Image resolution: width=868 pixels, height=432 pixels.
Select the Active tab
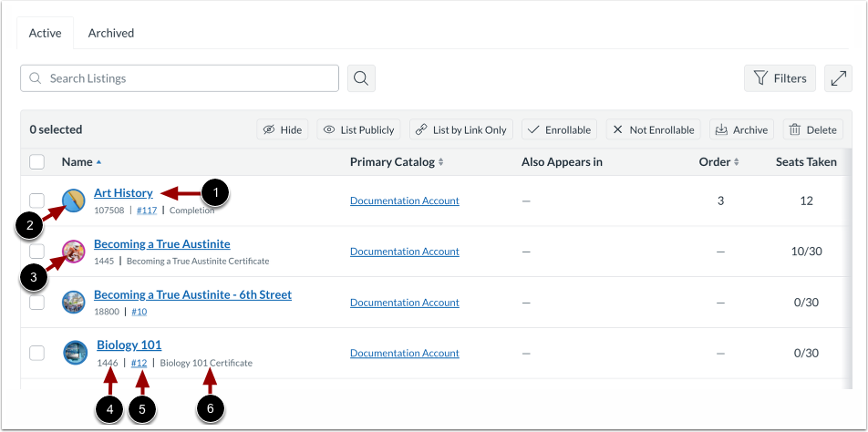click(46, 33)
